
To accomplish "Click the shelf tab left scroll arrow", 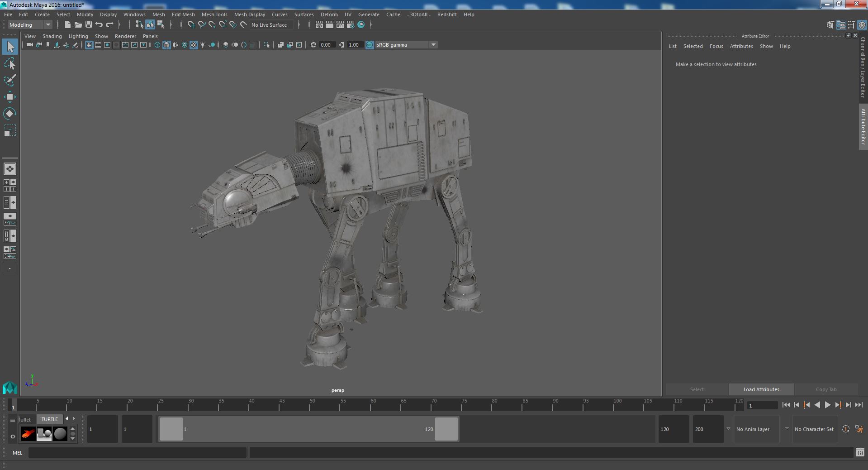I will coord(67,419).
